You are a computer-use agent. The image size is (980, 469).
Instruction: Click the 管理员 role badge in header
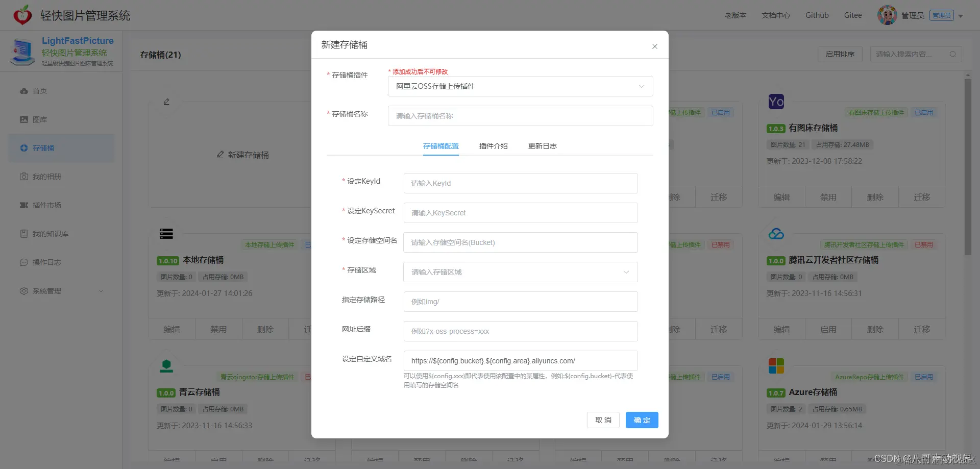coord(942,16)
